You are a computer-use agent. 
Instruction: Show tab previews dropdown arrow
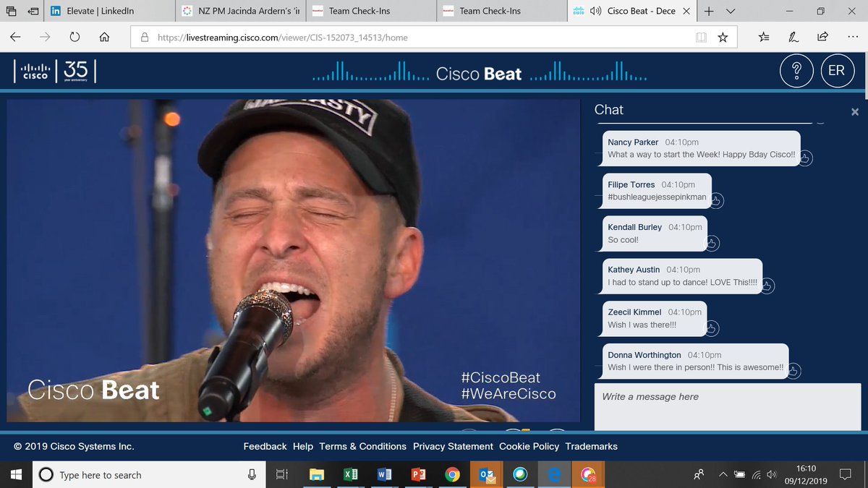731,11
